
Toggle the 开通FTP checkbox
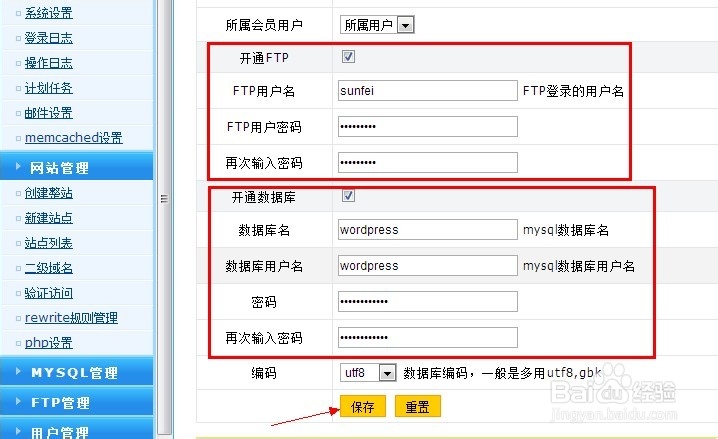click(x=348, y=57)
